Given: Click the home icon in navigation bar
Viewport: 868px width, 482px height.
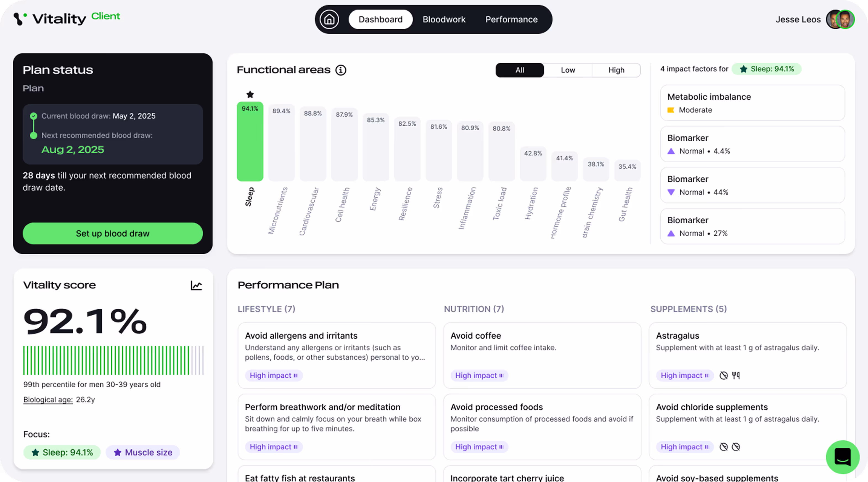Looking at the screenshot, I should click(x=329, y=19).
